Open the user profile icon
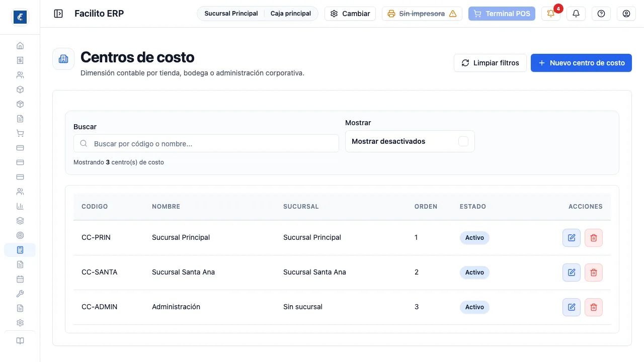Screen dimensions: 644x362 coord(626,14)
